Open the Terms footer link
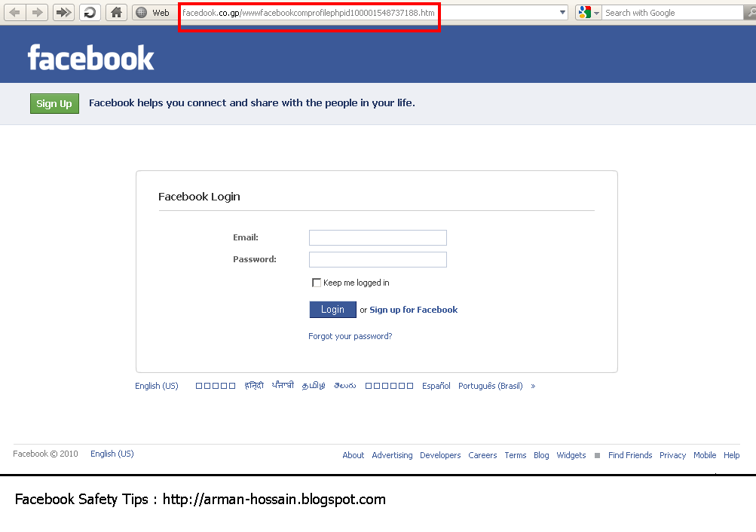The width and height of the screenshot is (756, 532). point(515,455)
